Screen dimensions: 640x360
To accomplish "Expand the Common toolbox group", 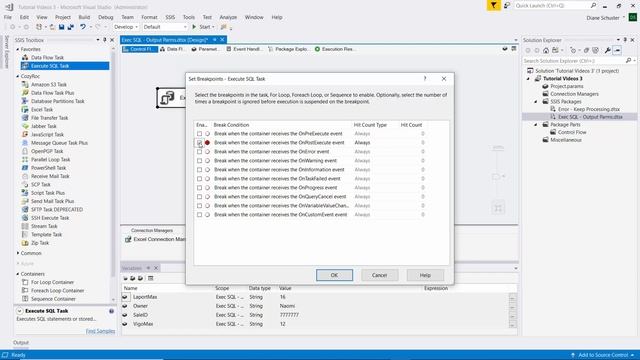I will [18, 253].
